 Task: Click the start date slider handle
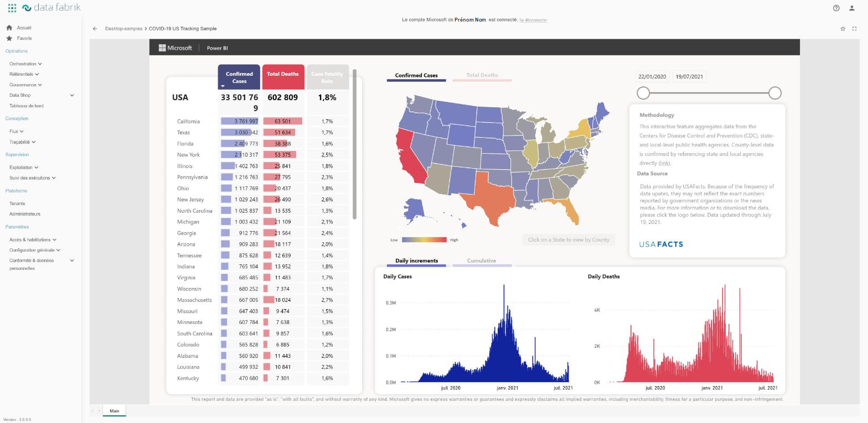pyautogui.click(x=643, y=93)
